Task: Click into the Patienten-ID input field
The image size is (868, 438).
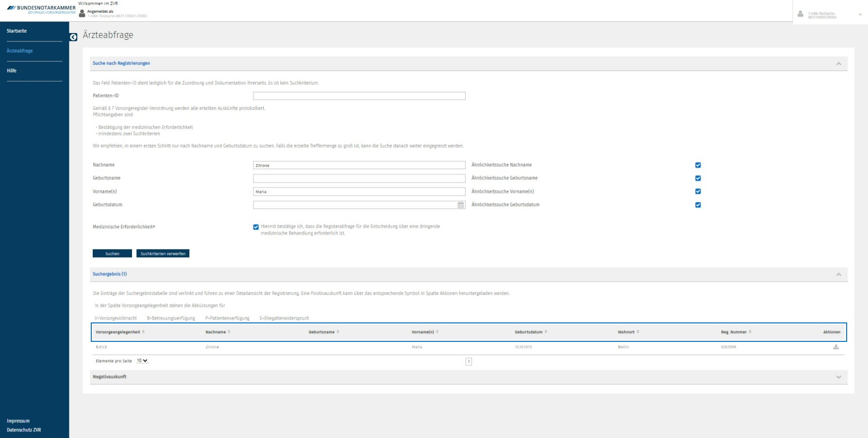Action: pos(359,96)
